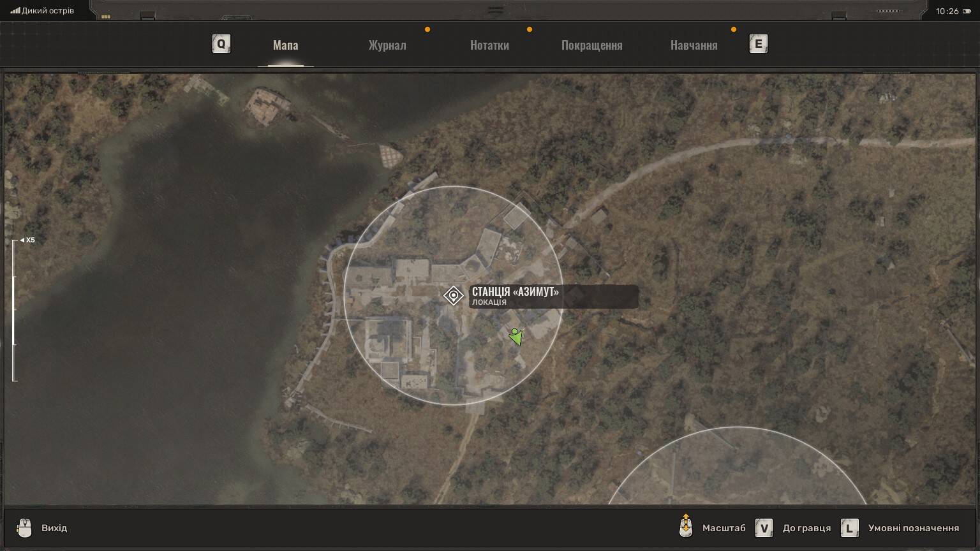This screenshot has height=551, width=980.
Task: Click the small pier building in the lake
Action: pyautogui.click(x=267, y=106)
